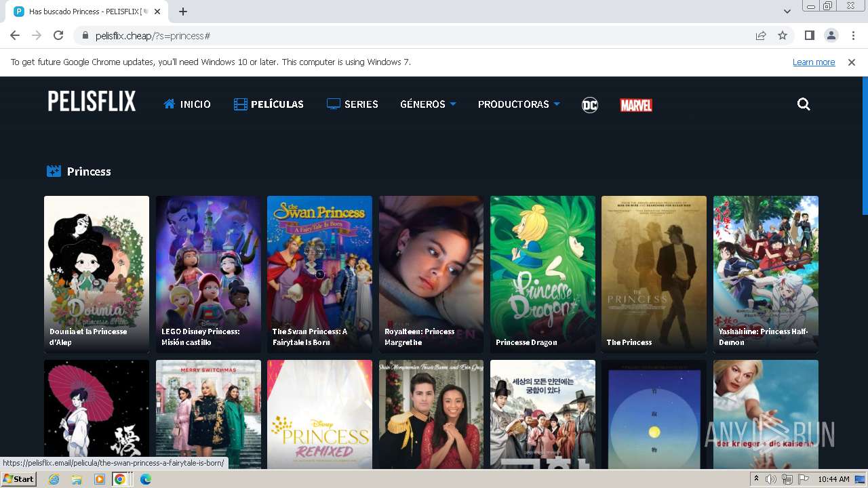Open a new browser tab

(183, 12)
